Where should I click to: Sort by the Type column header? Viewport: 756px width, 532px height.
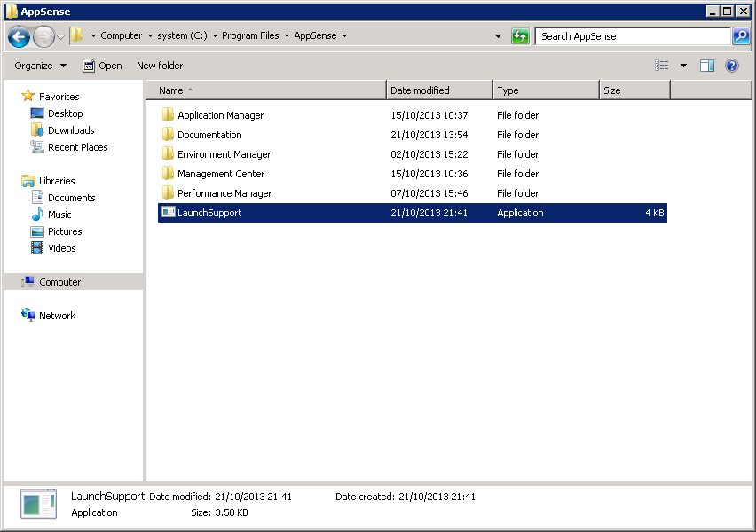coord(547,90)
